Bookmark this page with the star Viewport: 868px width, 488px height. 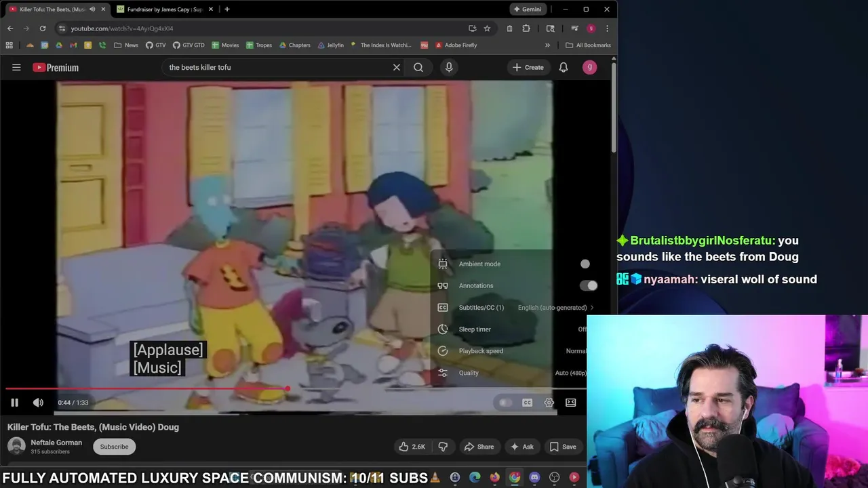[x=487, y=28]
